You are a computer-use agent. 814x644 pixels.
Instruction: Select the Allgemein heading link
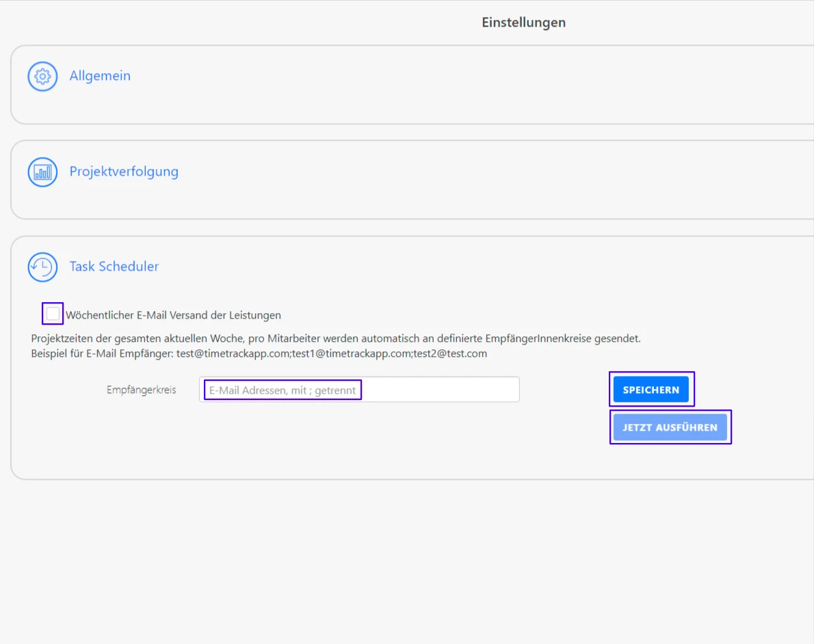(100, 76)
